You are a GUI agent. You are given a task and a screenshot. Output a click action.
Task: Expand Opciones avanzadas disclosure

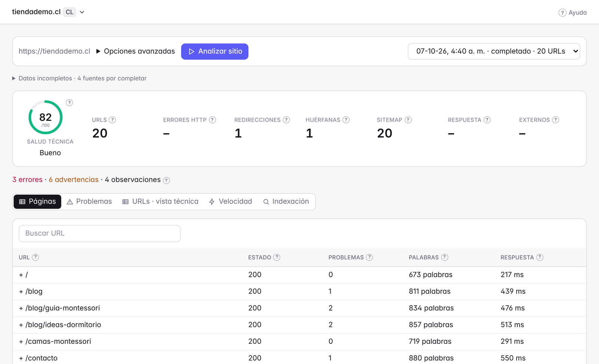coord(135,51)
